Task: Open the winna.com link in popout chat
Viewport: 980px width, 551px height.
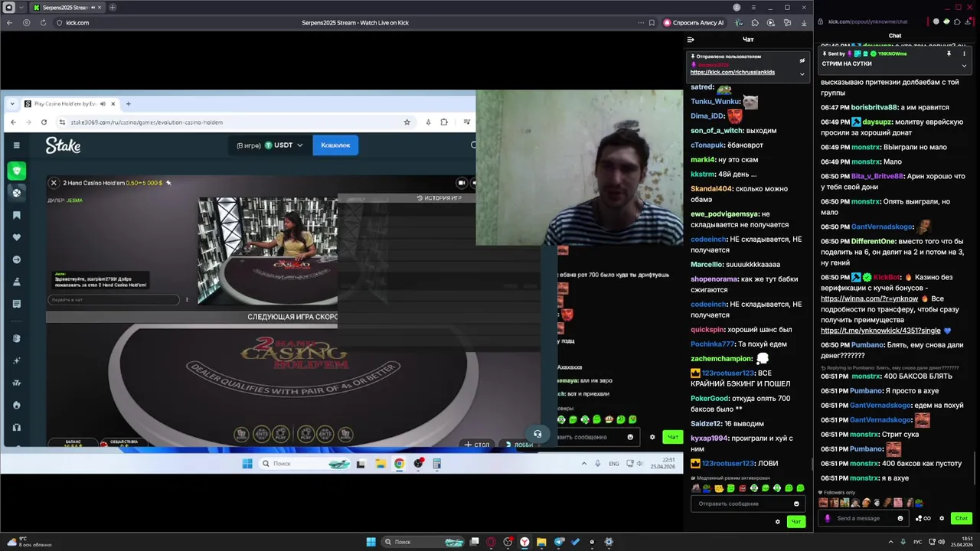Action: point(869,298)
